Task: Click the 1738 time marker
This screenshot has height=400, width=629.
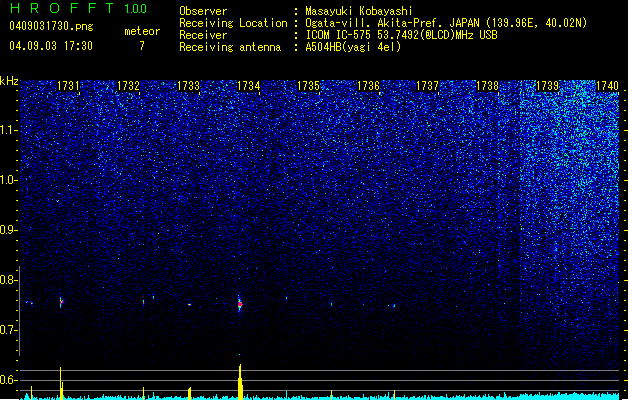Action: [487, 86]
